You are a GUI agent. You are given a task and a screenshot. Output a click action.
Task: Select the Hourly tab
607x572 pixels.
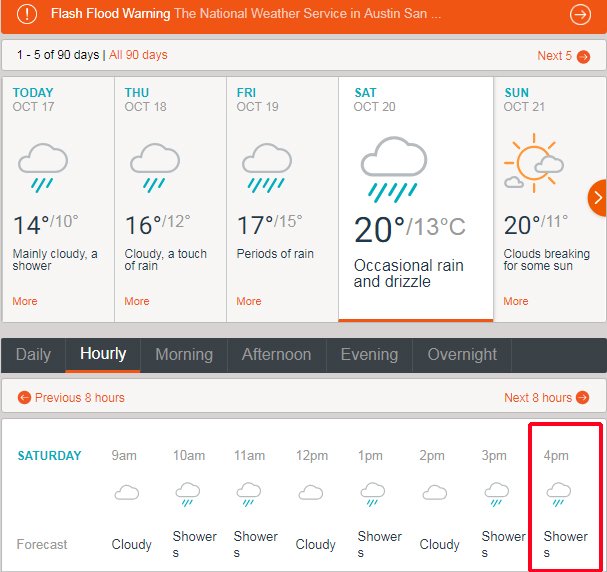tap(103, 355)
